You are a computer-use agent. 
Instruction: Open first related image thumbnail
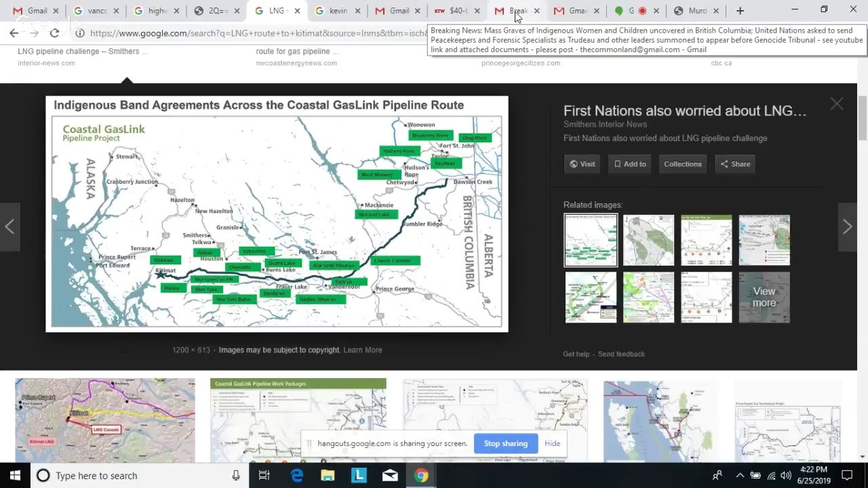591,240
